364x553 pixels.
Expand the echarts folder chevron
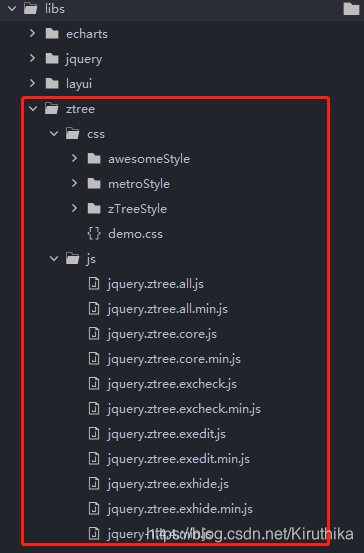click(x=32, y=33)
